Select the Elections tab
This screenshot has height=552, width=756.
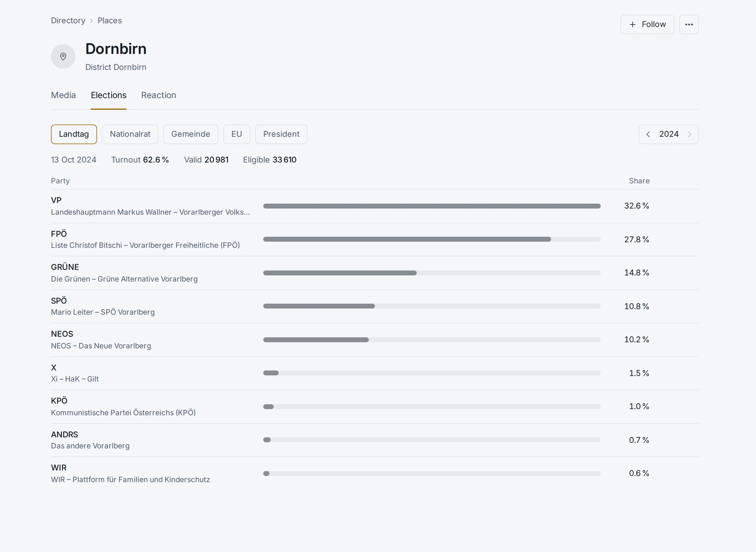coord(109,95)
